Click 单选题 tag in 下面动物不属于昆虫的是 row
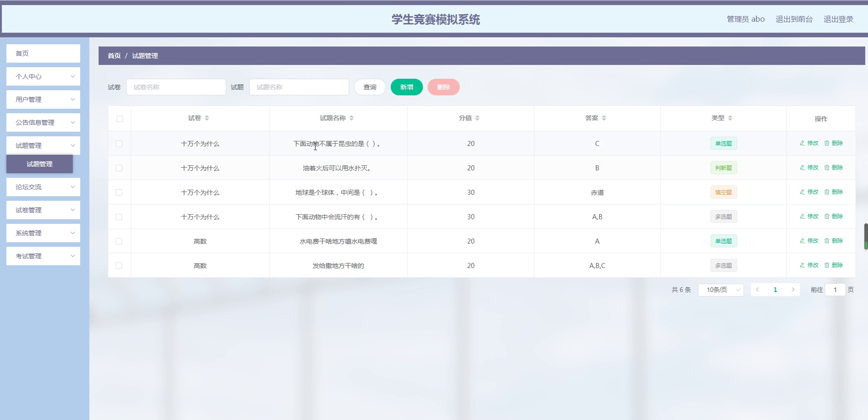The width and height of the screenshot is (868, 420). tap(723, 143)
